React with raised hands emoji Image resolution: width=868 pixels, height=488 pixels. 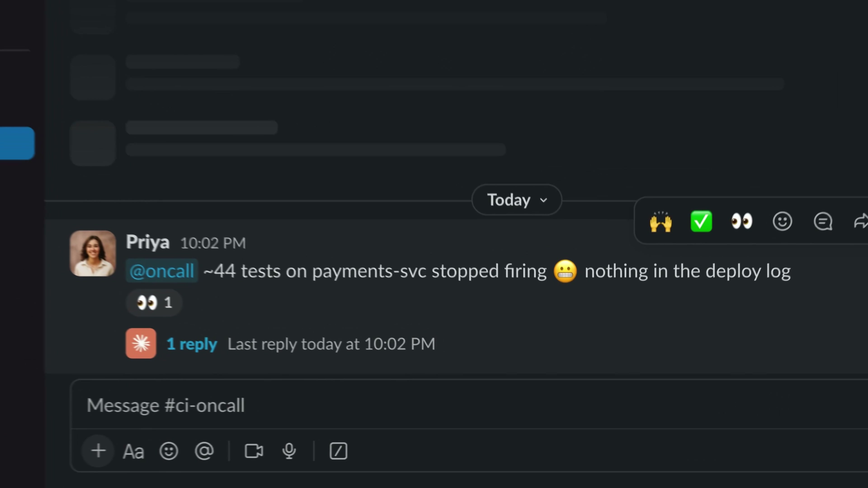[660, 221]
